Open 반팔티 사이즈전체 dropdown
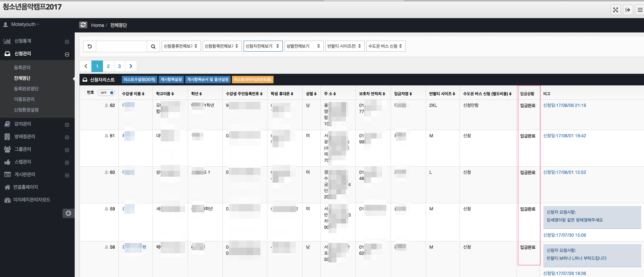 click(x=345, y=46)
